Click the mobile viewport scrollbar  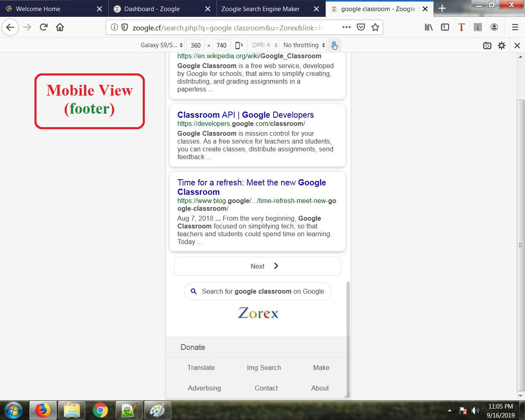pyautogui.click(x=349, y=339)
